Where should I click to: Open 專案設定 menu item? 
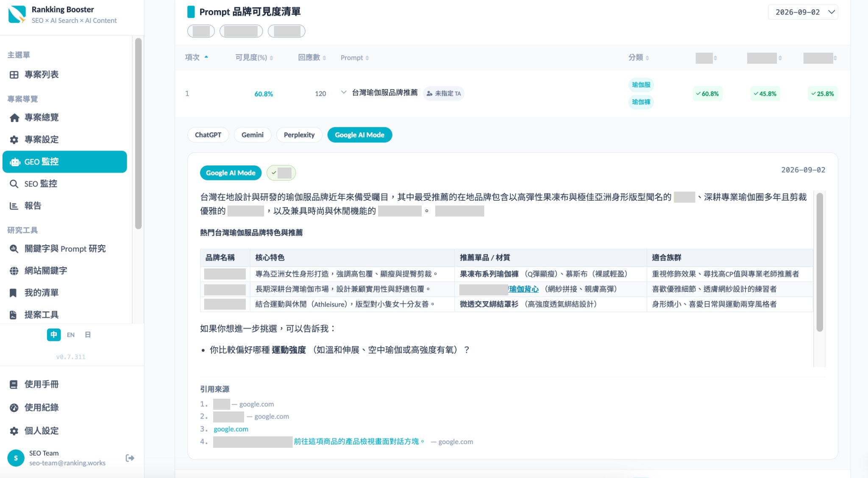click(65, 140)
